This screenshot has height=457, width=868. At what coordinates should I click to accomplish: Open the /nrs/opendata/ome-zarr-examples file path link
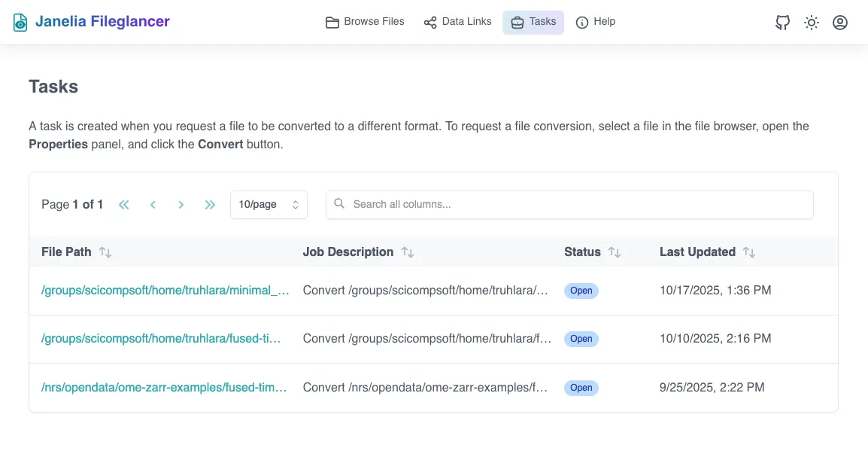[164, 387]
